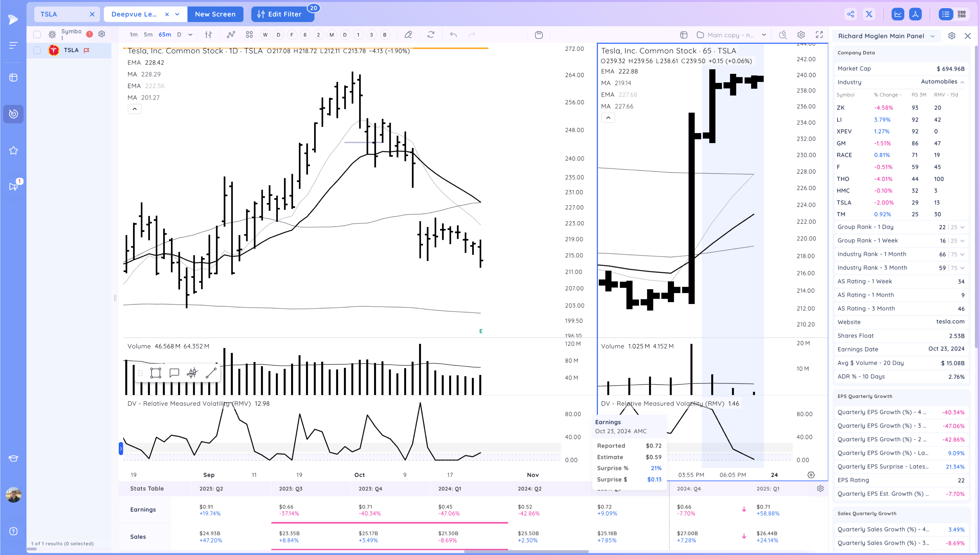Open the 'Richard Moglen Main Panel' dropdown

pyautogui.click(x=933, y=36)
